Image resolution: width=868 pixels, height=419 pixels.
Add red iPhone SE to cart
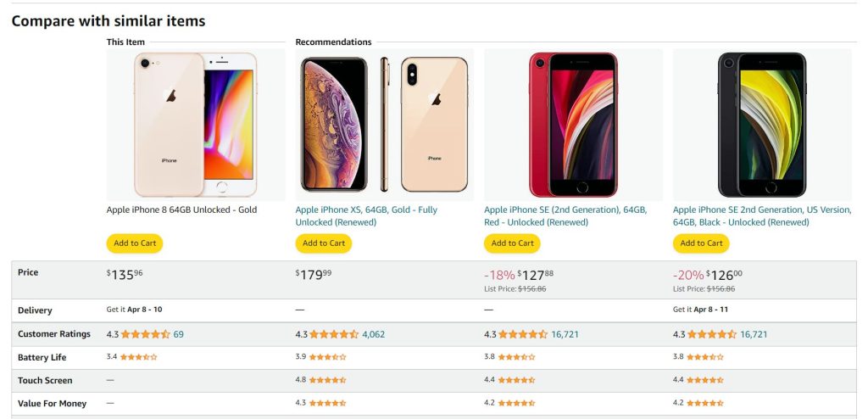[512, 243]
